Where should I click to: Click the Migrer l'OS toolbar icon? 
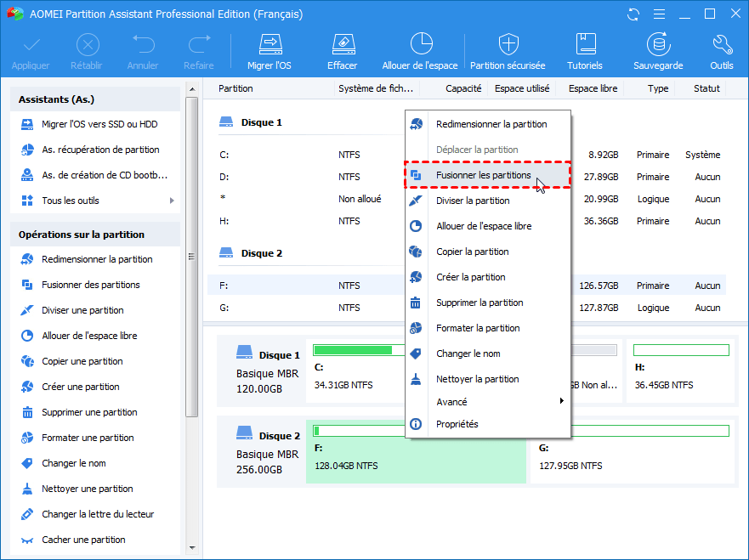point(270,45)
